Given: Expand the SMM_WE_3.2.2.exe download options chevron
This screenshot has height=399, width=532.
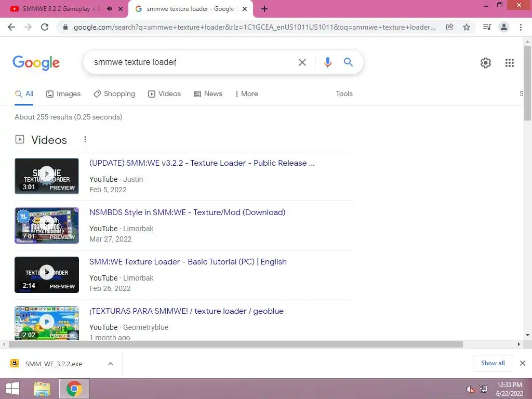Looking at the screenshot, I should 111,364.
